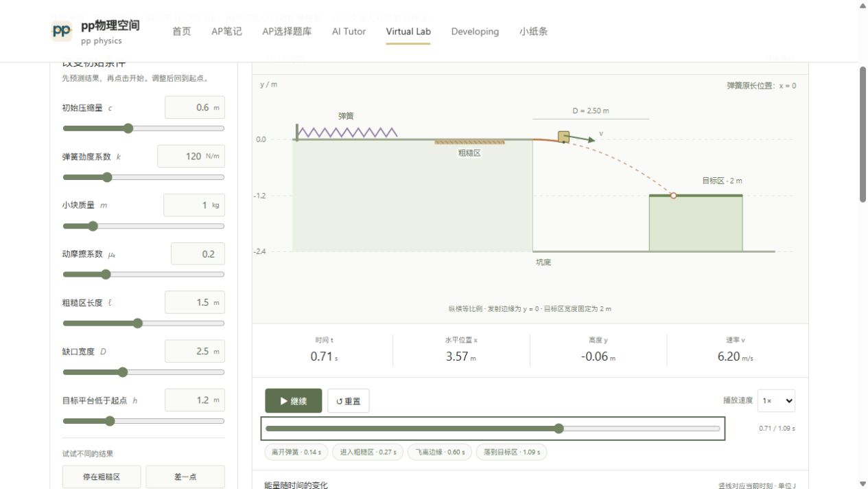
Task: Open the 小纸条 nav item
Action: coord(534,32)
